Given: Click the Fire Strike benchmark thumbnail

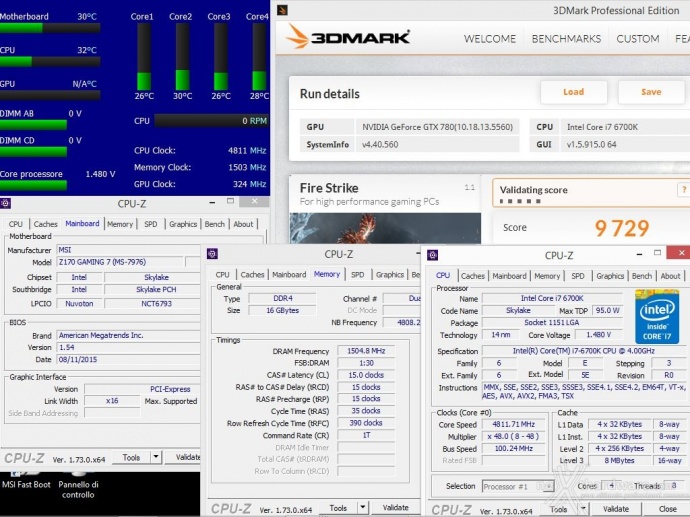Looking at the screenshot, I should pos(385,228).
